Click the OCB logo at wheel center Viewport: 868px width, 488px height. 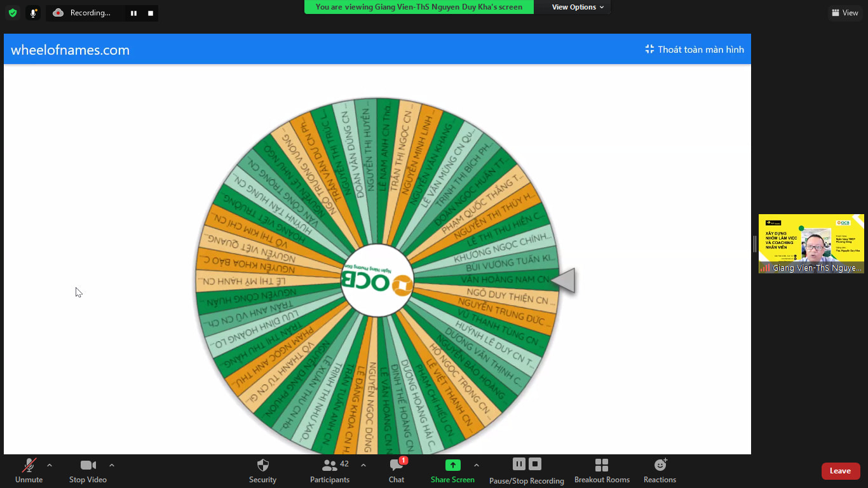click(x=377, y=280)
